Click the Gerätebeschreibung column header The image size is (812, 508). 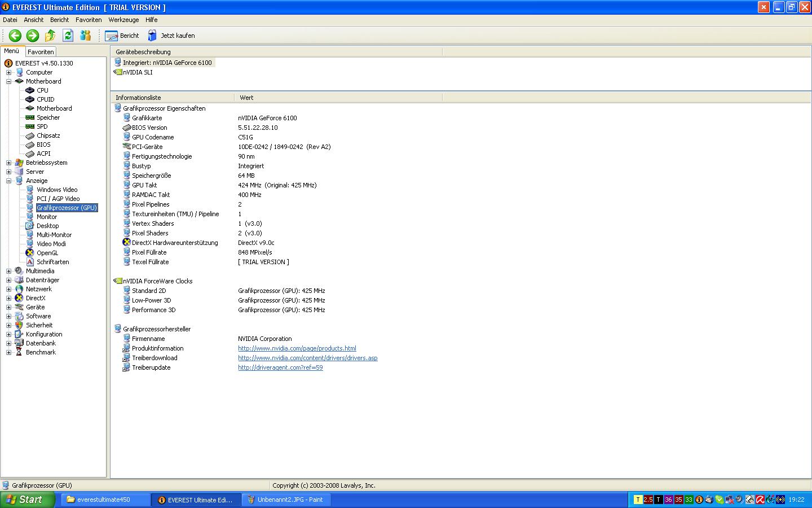(x=276, y=52)
